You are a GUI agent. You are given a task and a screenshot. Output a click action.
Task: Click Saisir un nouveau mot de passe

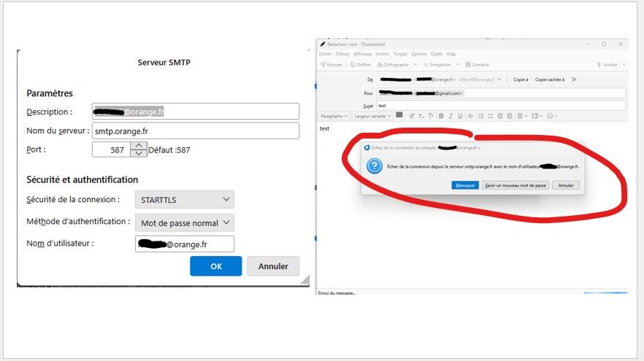[515, 185]
